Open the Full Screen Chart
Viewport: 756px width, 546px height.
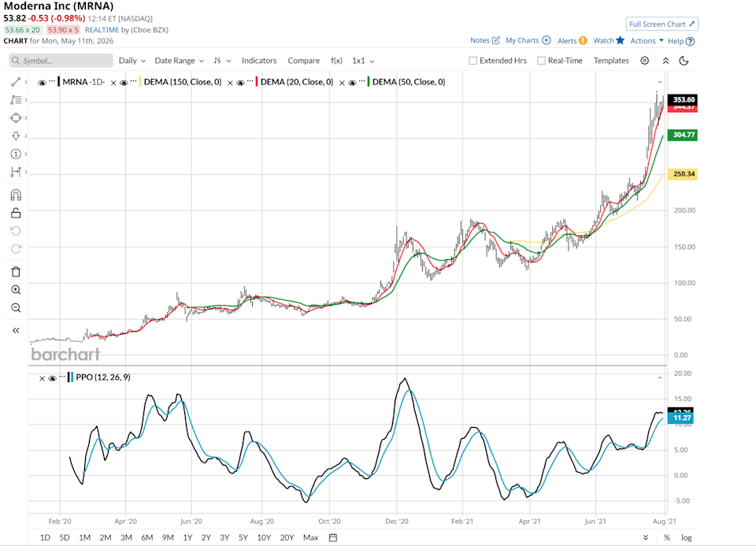661,24
